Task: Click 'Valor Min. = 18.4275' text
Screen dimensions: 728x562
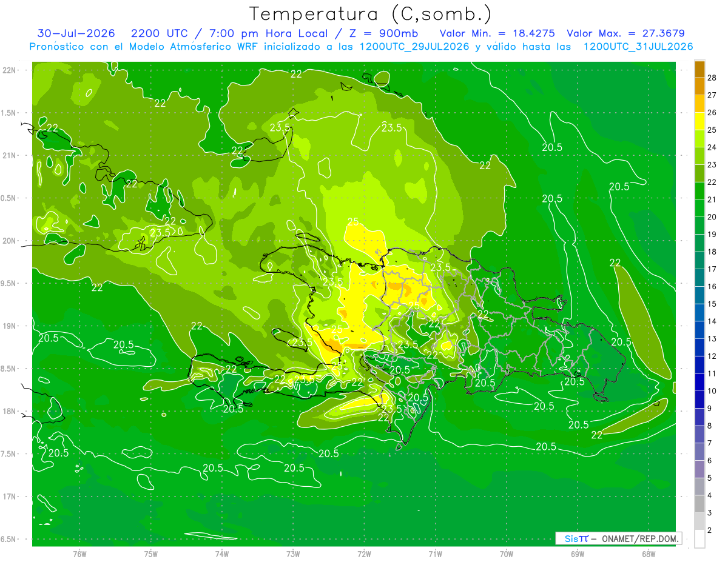Action: (x=497, y=33)
